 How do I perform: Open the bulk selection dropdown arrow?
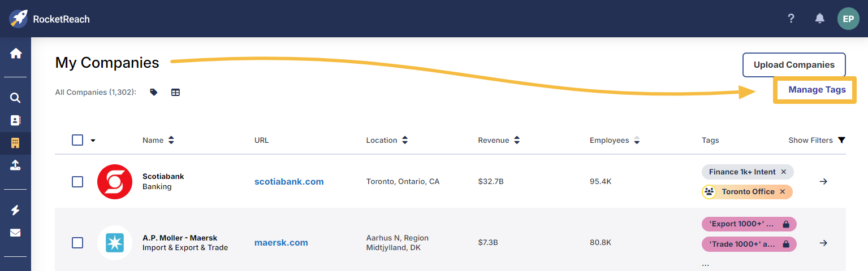tap(93, 141)
